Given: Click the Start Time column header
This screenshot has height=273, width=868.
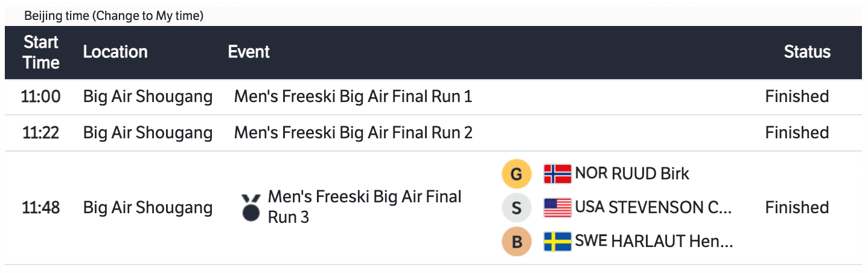Looking at the screenshot, I should (x=41, y=53).
